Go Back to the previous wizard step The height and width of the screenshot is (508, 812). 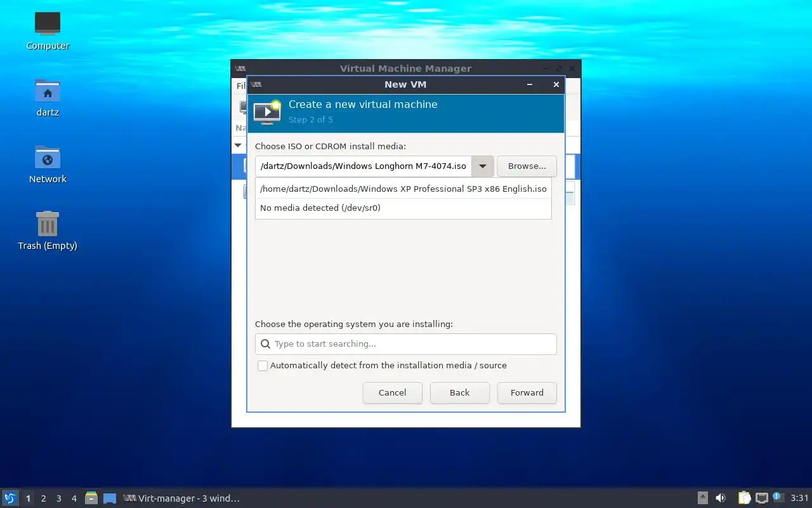[459, 393]
